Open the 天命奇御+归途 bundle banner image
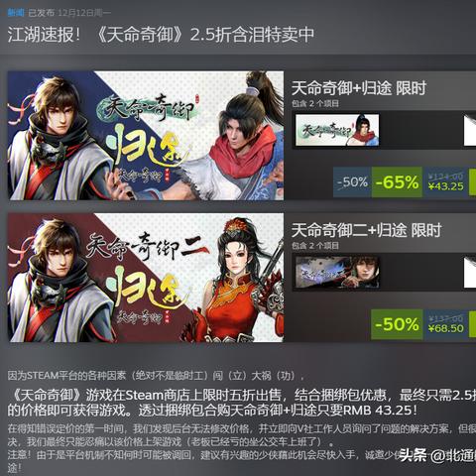This screenshot has height=476, width=476. [x=146, y=136]
